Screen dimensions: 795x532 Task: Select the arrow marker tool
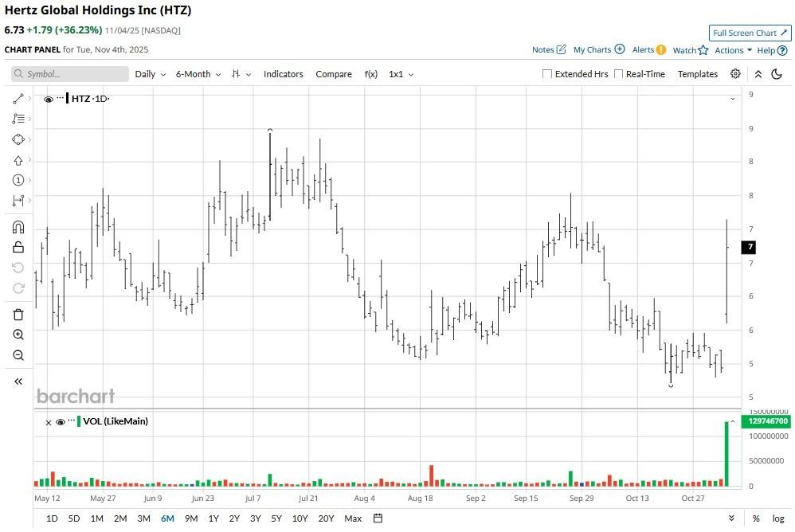(x=18, y=160)
